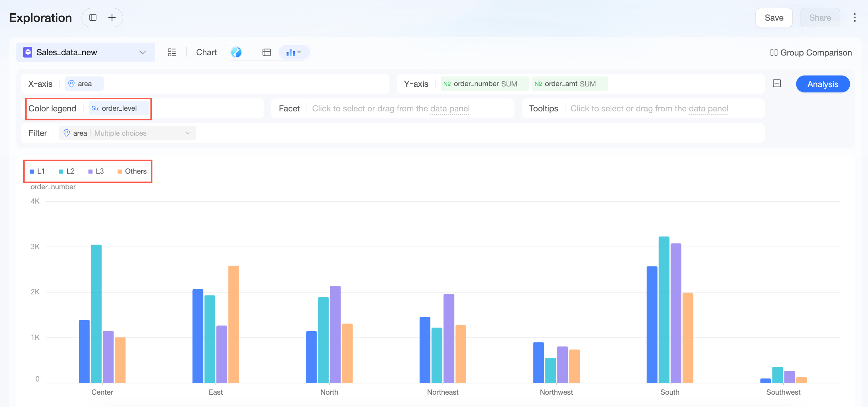Add a new exploration with plus icon
The height and width of the screenshot is (407, 868).
[x=112, y=18]
